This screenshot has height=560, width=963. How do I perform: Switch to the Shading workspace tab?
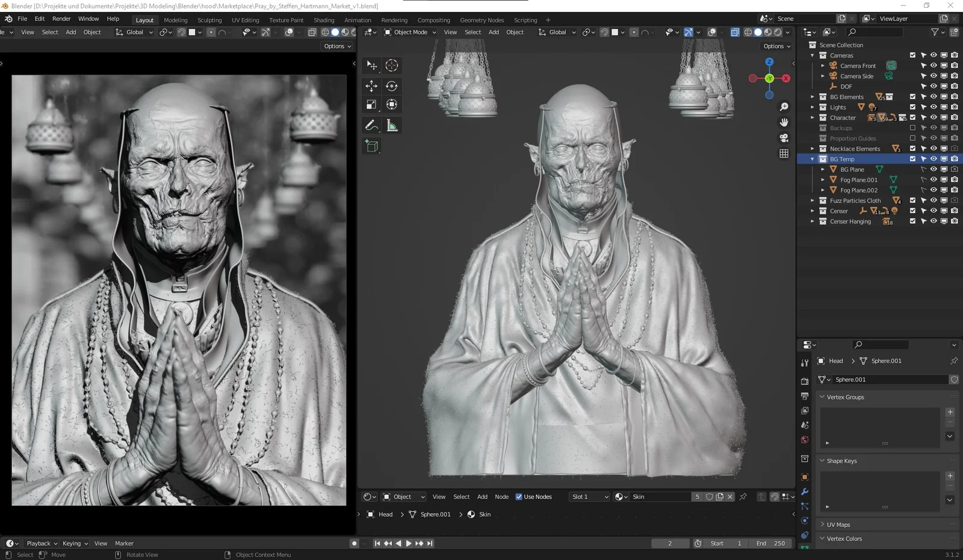point(324,20)
